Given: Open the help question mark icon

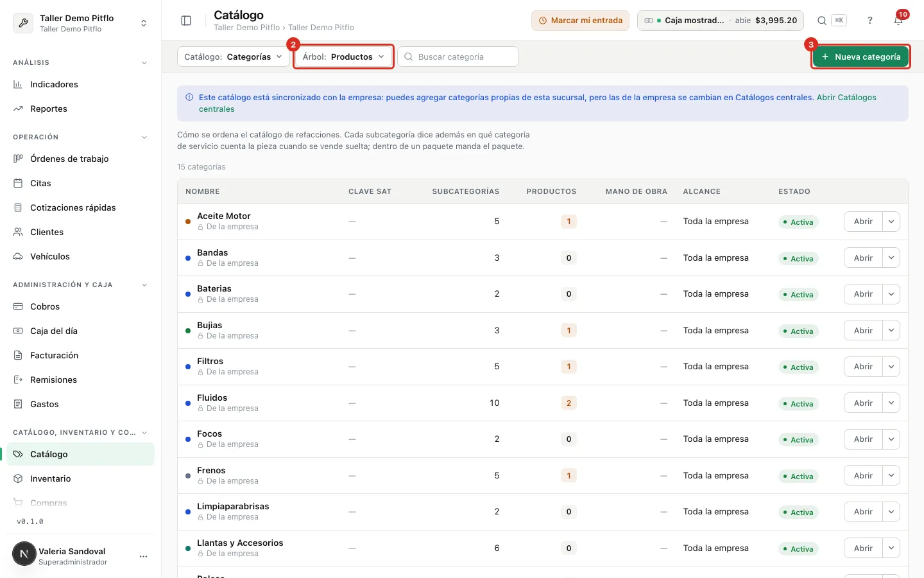Looking at the screenshot, I should click(x=870, y=21).
